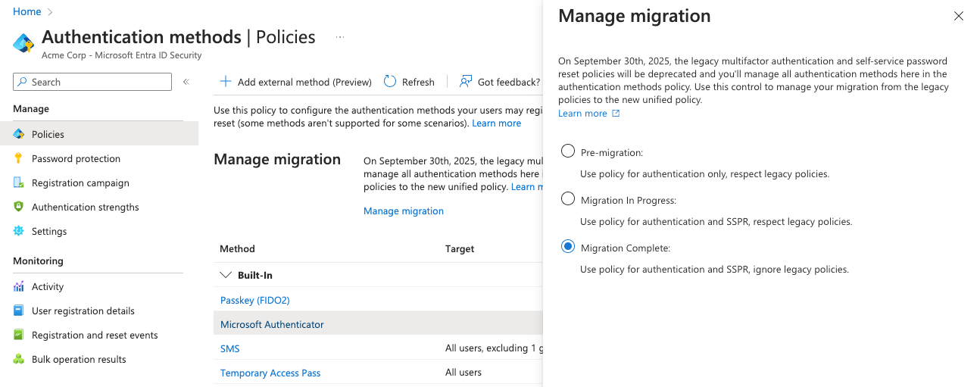Click the Manage migration link

pyautogui.click(x=404, y=211)
